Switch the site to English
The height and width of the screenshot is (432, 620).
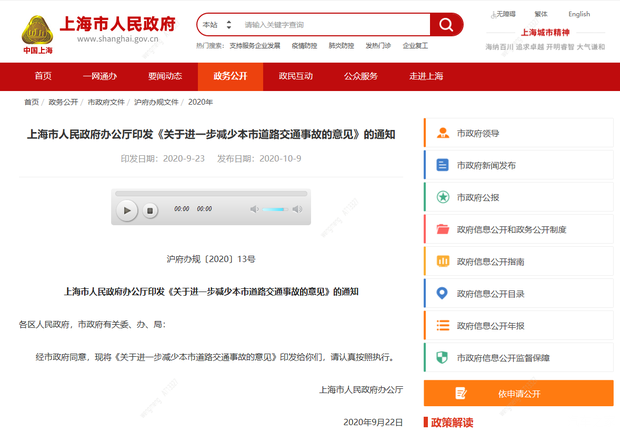pos(579,14)
